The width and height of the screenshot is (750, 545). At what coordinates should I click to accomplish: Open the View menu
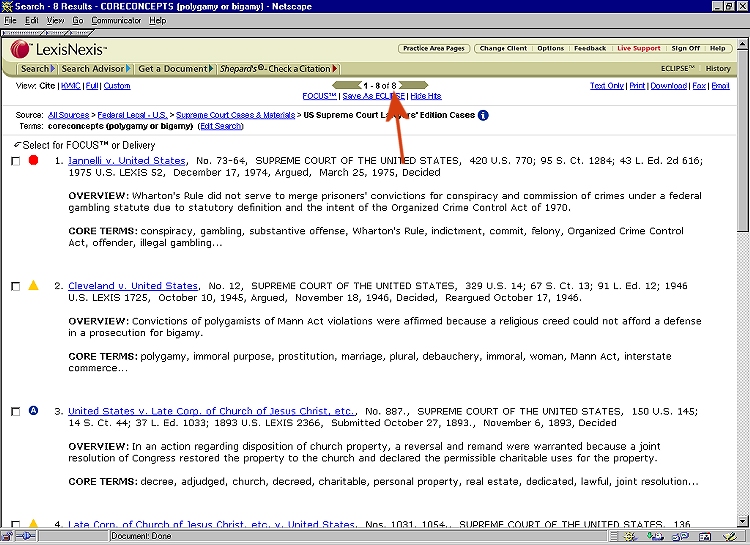pyautogui.click(x=55, y=21)
